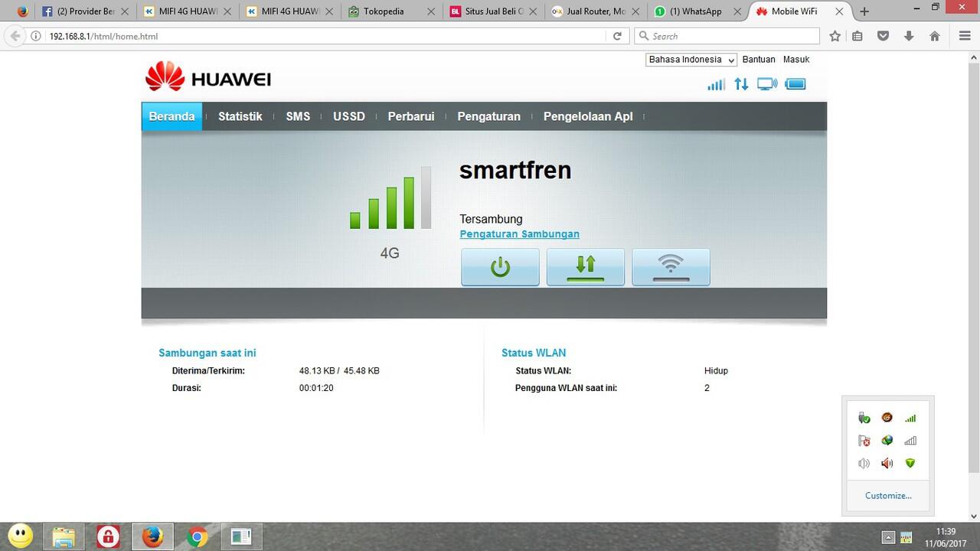This screenshot has width=980, height=551.
Task: Go to the Beranda tab
Action: pyautogui.click(x=171, y=116)
